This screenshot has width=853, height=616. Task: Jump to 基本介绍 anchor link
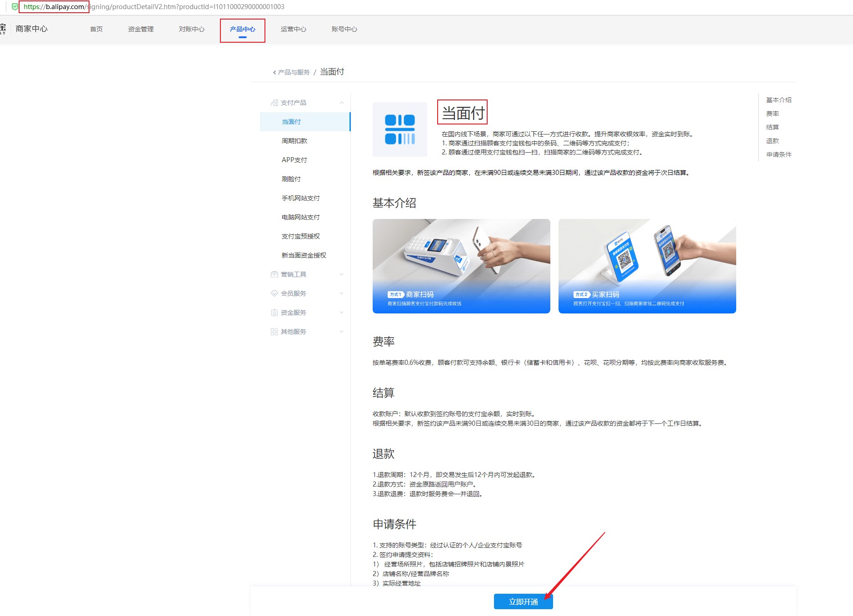tap(779, 100)
